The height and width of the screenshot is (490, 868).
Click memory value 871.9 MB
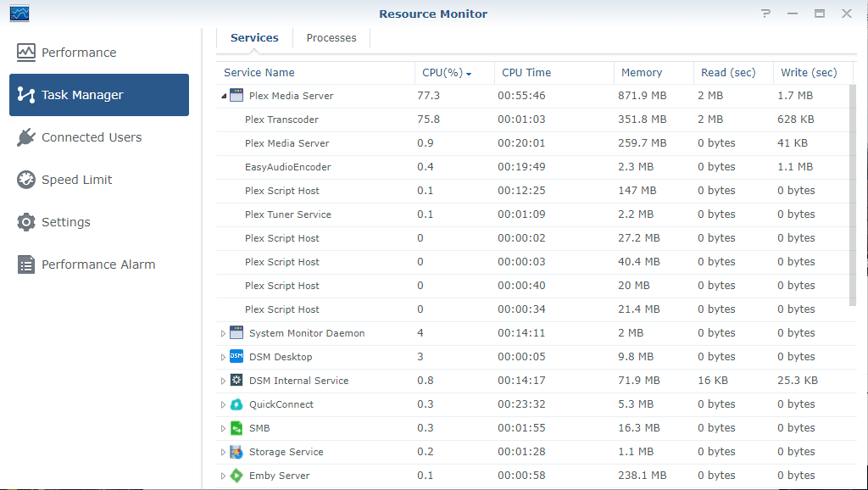click(x=643, y=95)
